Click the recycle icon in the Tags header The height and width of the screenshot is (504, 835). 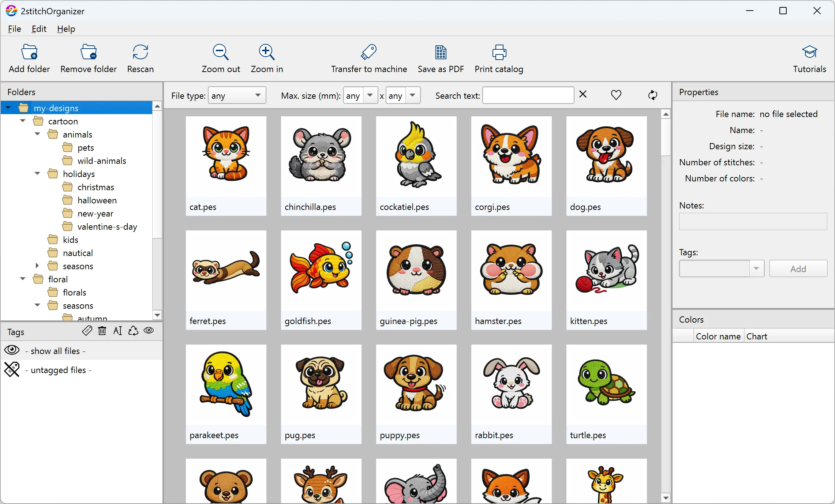[x=133, y=331]
